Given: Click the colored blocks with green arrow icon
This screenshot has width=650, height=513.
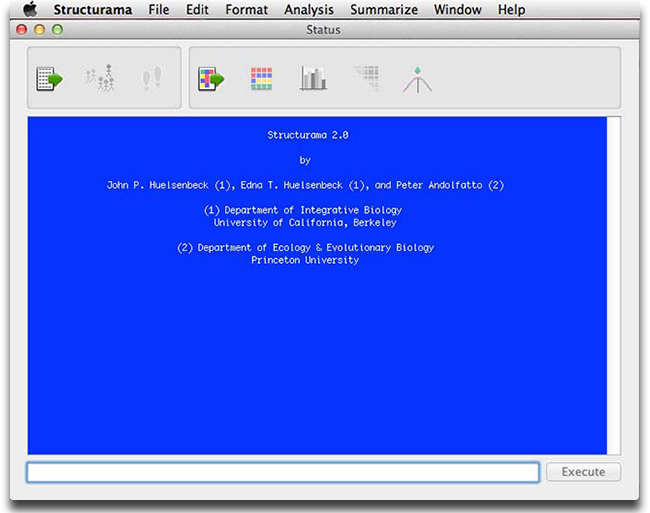Looking at the screenshot, I should (211, 78).
